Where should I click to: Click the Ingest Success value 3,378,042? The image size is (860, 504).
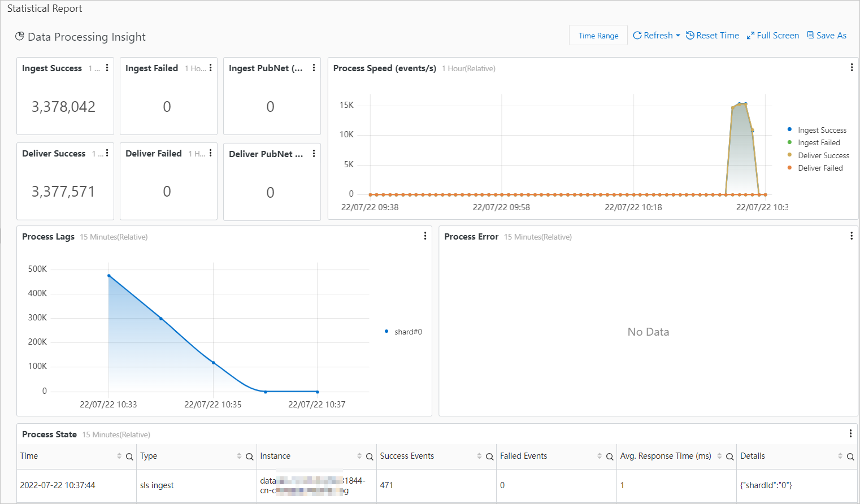pos(63,107)
